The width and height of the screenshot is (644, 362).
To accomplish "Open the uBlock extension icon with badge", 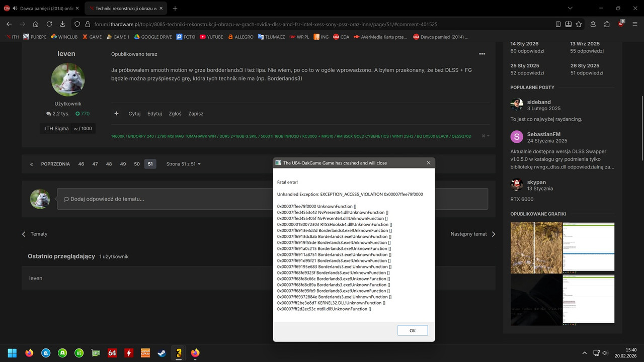I will pyautogui.click(x=621, y=24).
